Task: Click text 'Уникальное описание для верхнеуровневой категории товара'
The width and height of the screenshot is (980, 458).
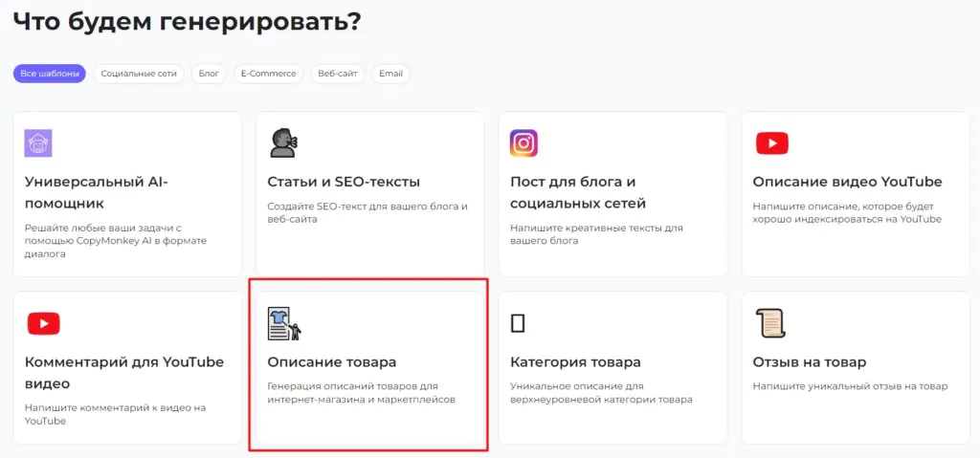Action: tap(601, 392)
